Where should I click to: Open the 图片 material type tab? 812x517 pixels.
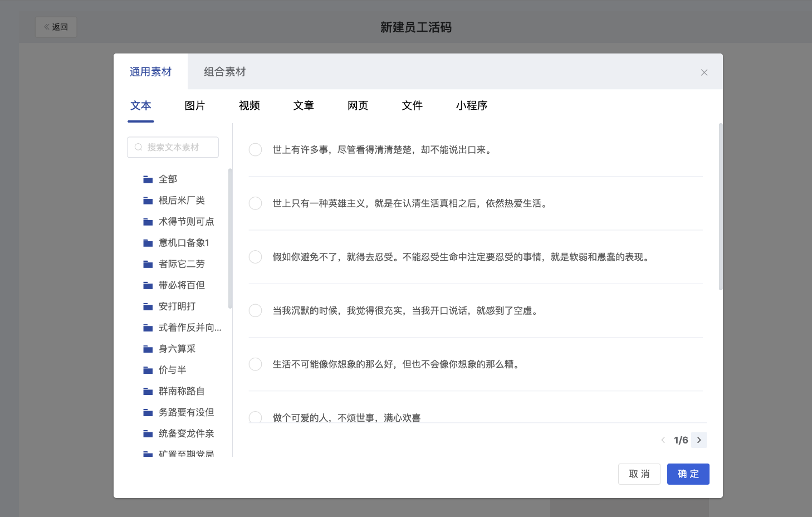coord(195,106)
